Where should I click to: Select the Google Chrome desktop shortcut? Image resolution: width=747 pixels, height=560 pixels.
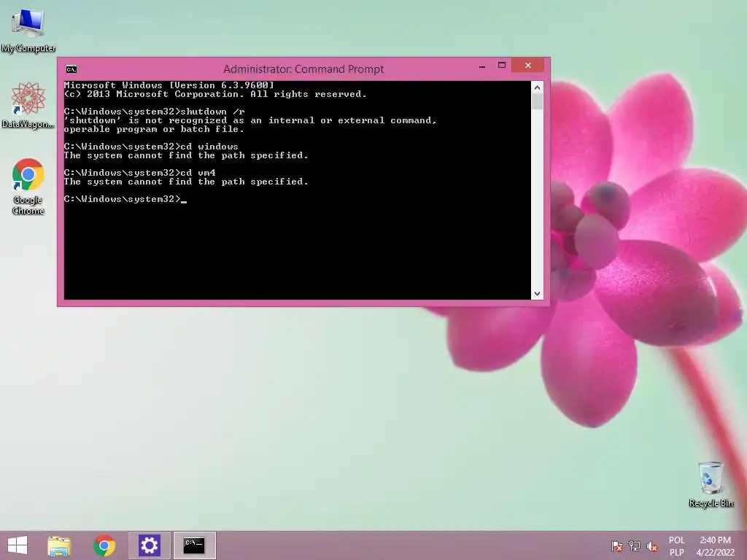28,186
